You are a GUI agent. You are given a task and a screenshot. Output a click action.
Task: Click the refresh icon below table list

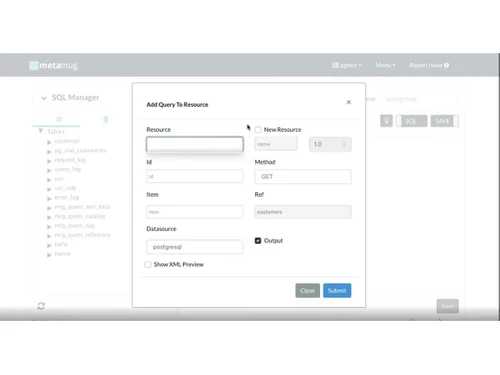(41, 306)
